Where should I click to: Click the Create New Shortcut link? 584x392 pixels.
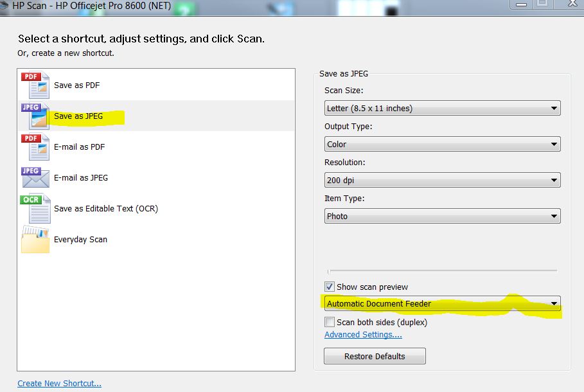pyautogui.click(x=59, y=384)
